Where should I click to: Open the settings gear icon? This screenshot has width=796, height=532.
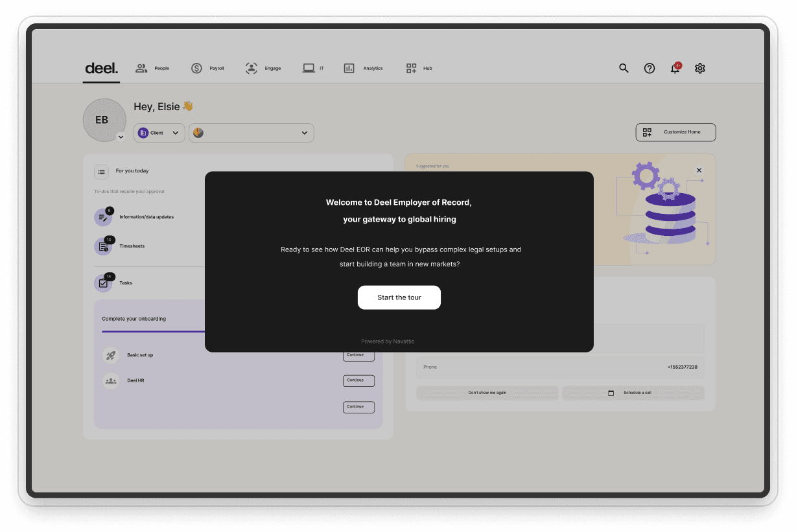(x=700, y=68)
